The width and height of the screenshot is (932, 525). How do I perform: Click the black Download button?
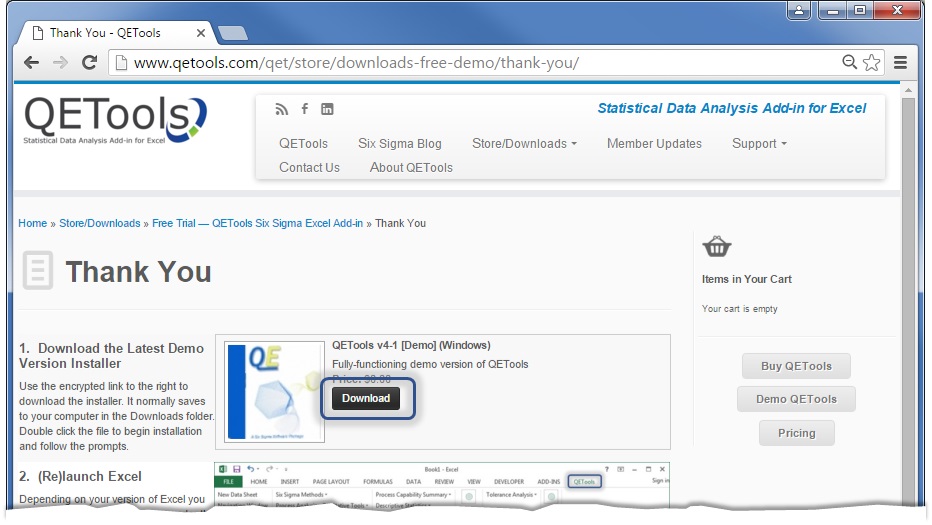(x=366, y=398)
